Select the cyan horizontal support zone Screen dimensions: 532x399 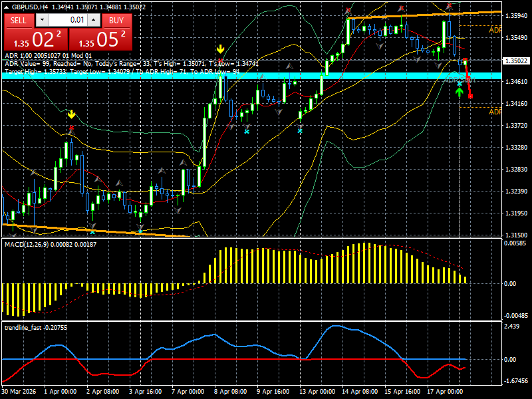[251, 76]
